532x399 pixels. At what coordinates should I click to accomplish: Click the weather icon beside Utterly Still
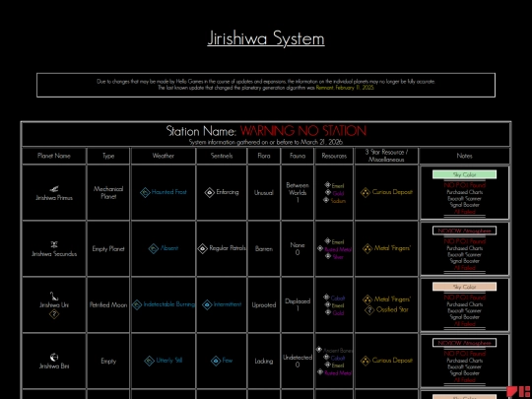pos(150,361)
